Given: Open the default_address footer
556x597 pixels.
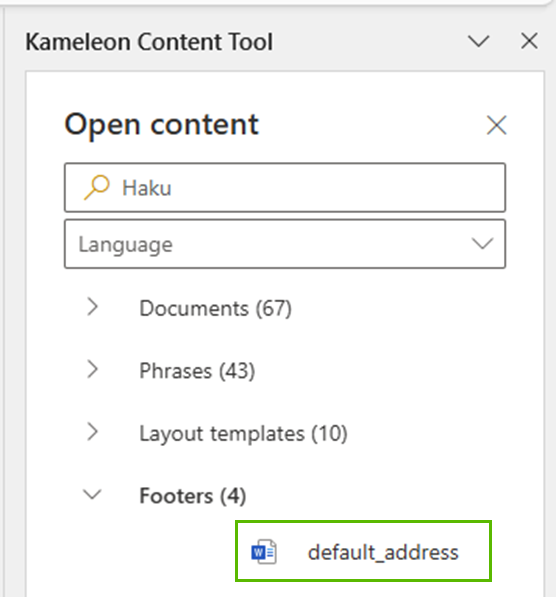Looking at the screenshot, I should [383, 552].
